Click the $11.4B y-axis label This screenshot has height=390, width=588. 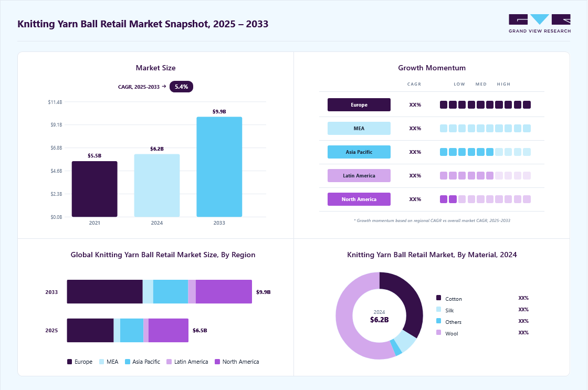[x=55, y=102]
